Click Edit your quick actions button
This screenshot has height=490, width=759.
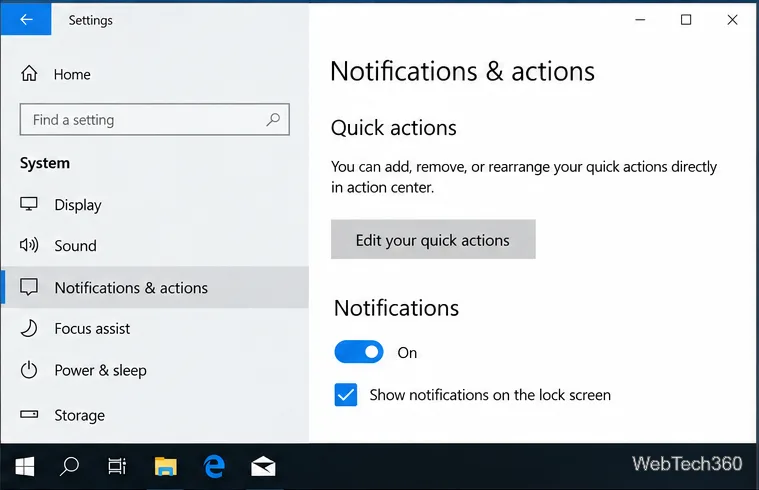[x=433, y=240]
